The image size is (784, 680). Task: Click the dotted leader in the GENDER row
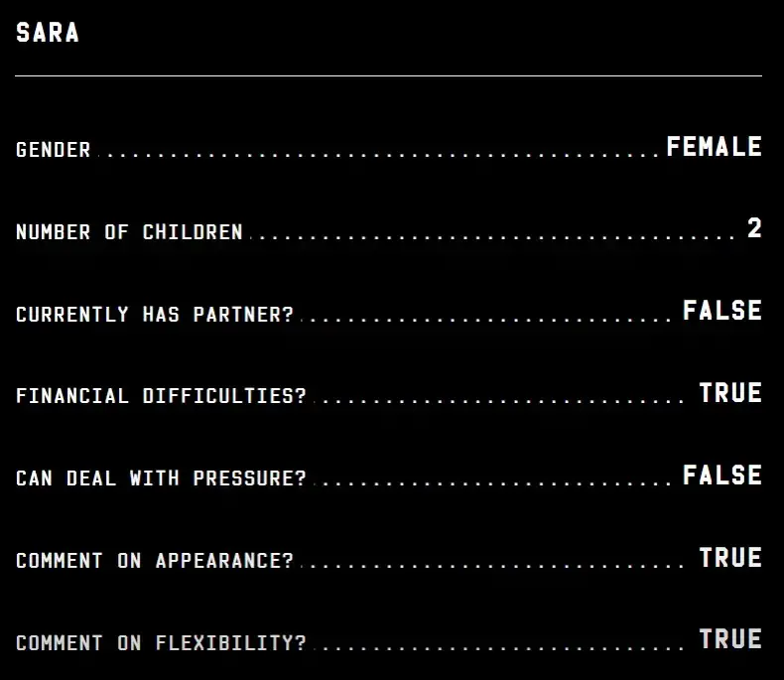point(377,155)
